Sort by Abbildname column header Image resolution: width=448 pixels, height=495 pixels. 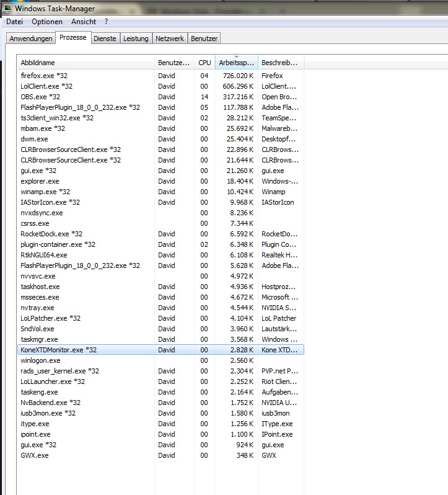coord(86,63)
